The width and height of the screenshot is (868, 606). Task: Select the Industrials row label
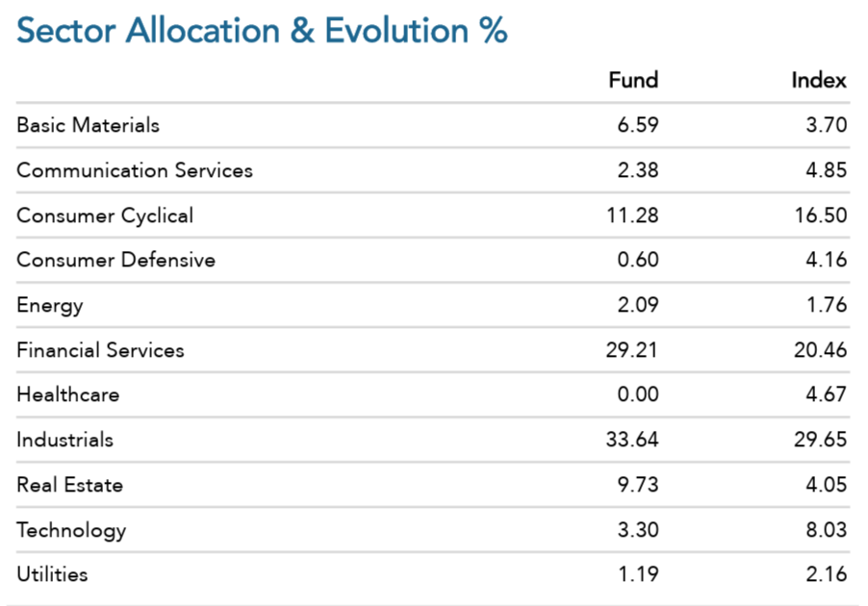64,440
